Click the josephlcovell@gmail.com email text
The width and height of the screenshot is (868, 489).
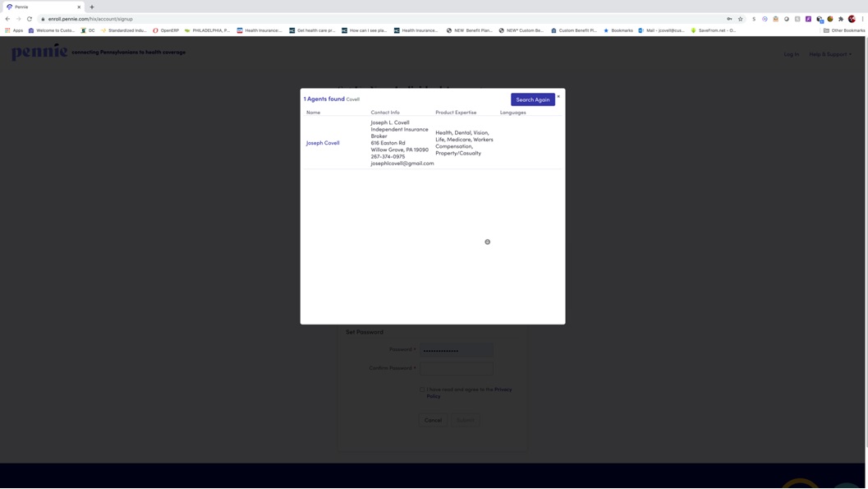click(x=402, y=164)
